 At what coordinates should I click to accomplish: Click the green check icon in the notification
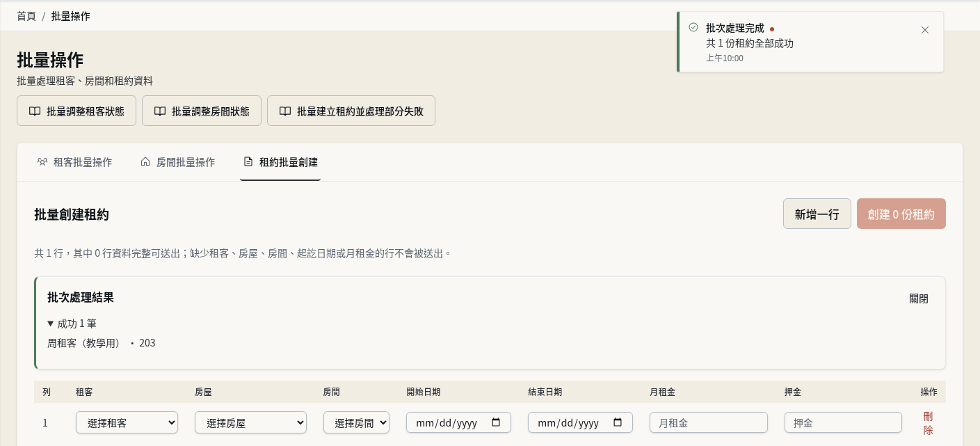[x=693, y=27]
